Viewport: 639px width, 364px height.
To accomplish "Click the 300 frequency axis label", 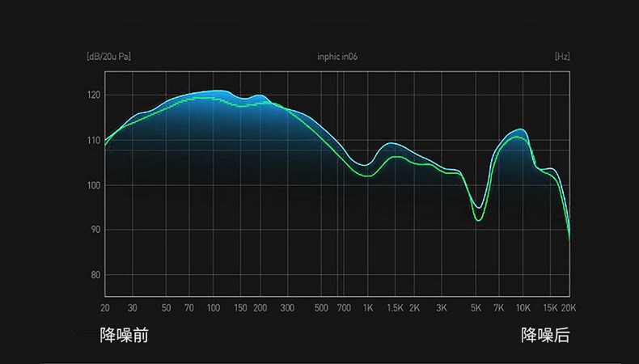I will coord(287,308).
